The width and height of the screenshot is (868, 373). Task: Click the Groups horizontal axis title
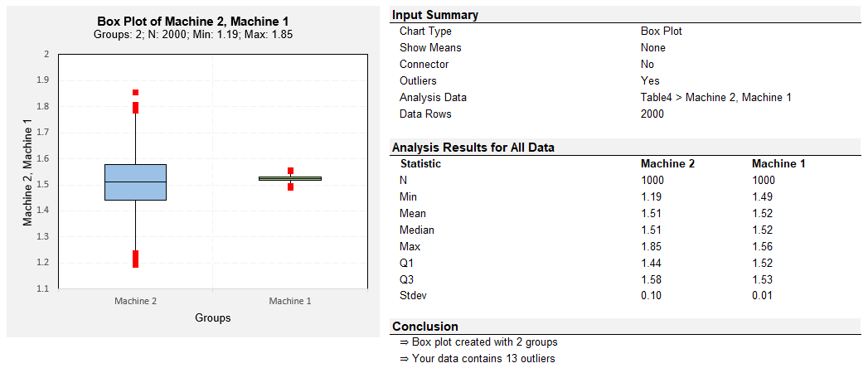[212, 318]
